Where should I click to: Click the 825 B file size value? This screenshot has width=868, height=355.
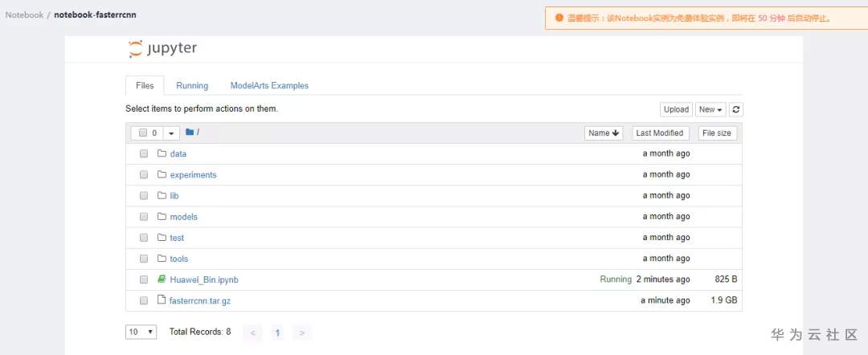pos(726,280)
